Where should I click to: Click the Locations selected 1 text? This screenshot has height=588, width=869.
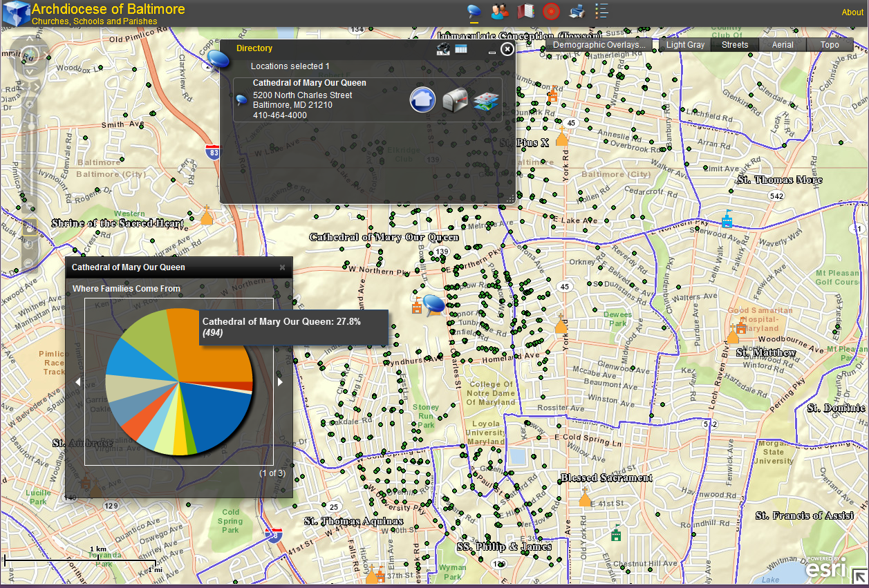(x=290, y=66)
